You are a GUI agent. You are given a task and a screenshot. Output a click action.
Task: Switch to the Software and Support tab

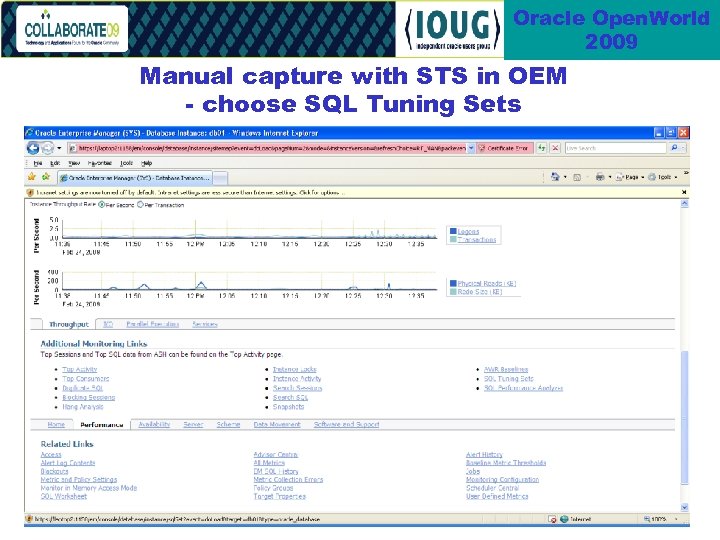(x=347, y=424)
